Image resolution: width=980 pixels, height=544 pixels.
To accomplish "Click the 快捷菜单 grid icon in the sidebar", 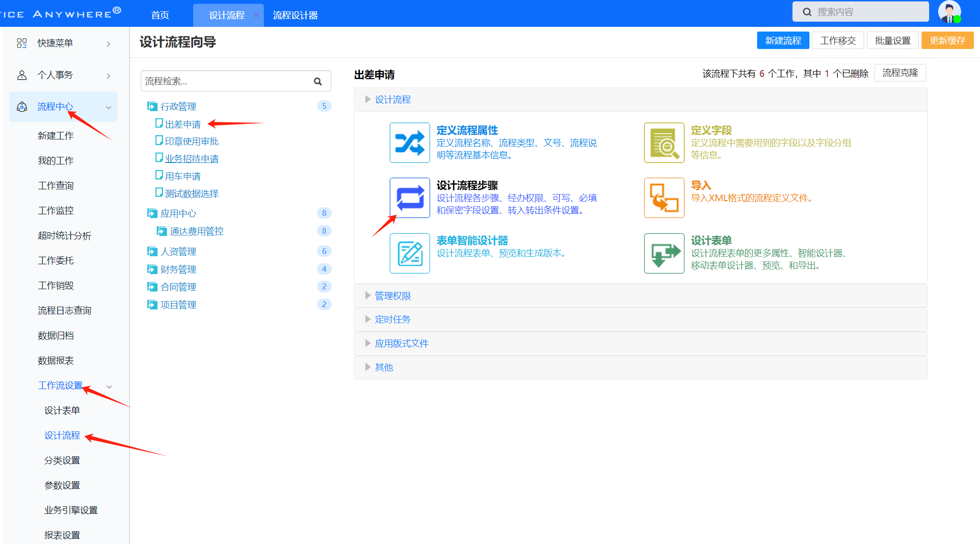I will (x=22, y=43).
